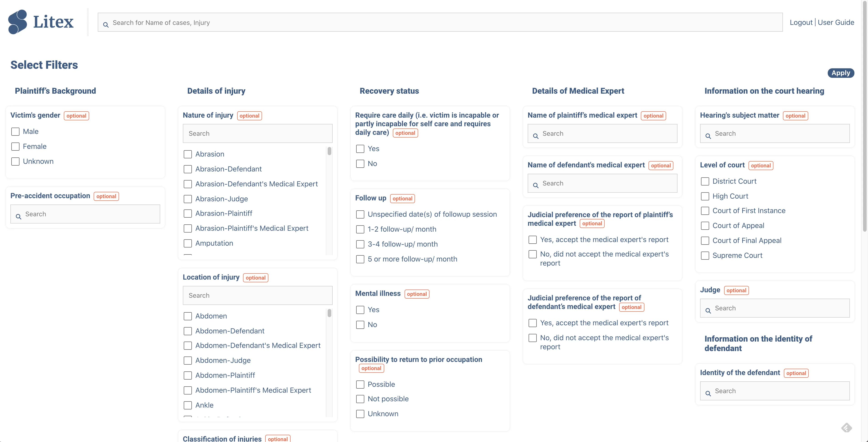This screenshot has height=442, width=868.
Task: Select 3-4 follow-up/ month checkbox
Action: click(360, 244)
